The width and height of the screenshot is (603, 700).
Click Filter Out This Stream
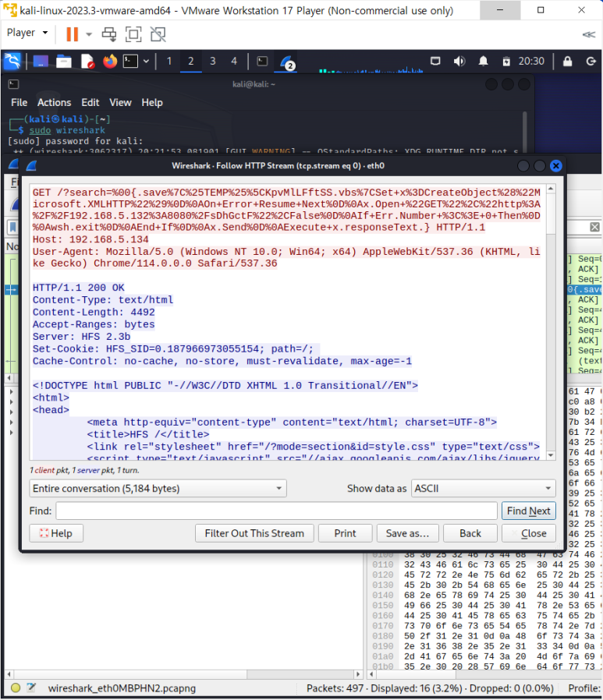click(254, 533)
